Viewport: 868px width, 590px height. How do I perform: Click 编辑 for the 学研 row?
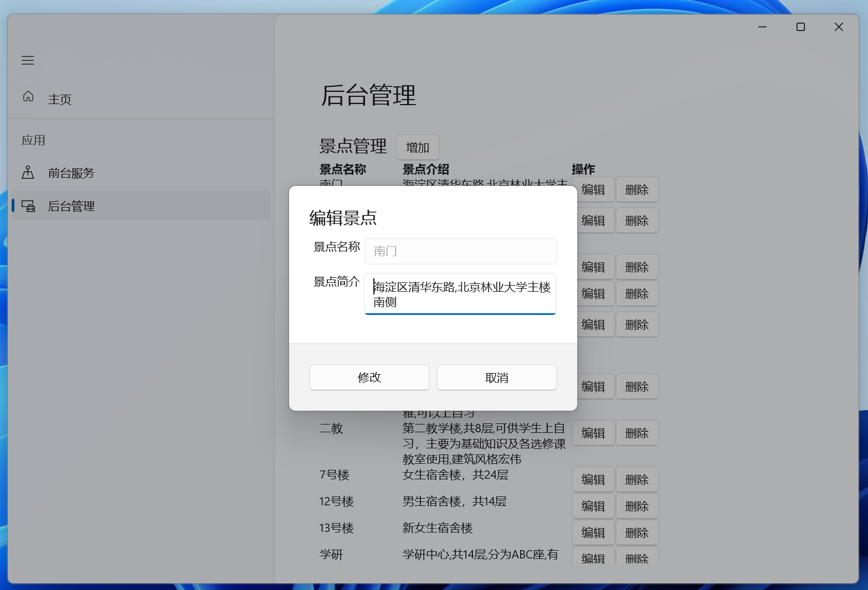[x=593, y=556]
